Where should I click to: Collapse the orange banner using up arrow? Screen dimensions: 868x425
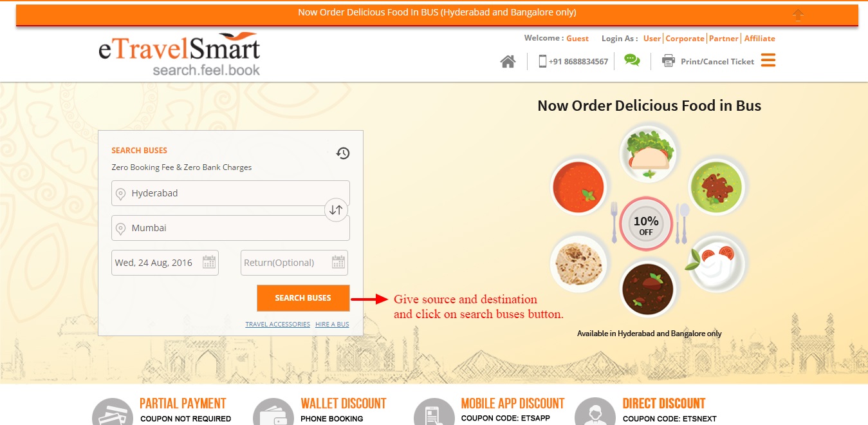(x=799, y=15)
